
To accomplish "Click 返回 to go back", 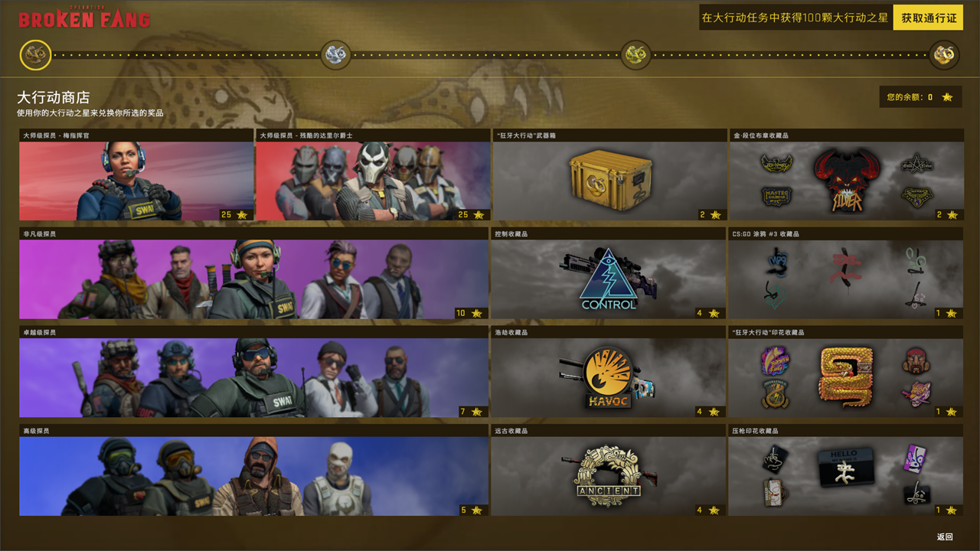I will (x=945, y=536).
